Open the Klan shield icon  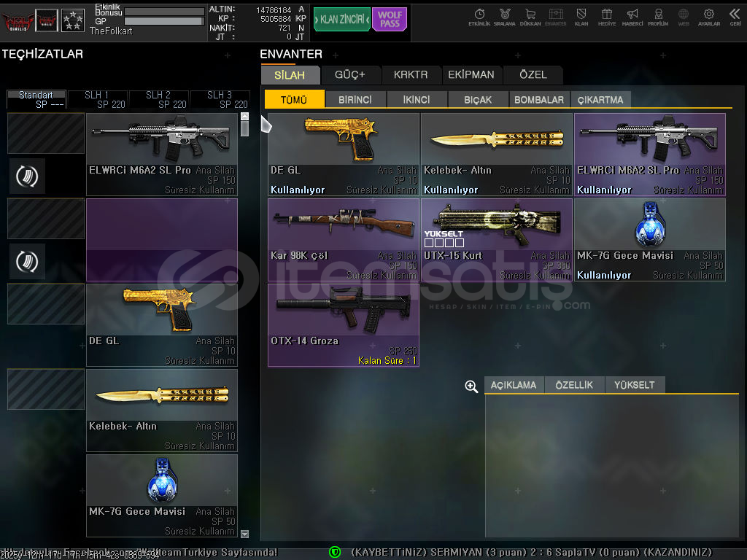coord(581,16)
